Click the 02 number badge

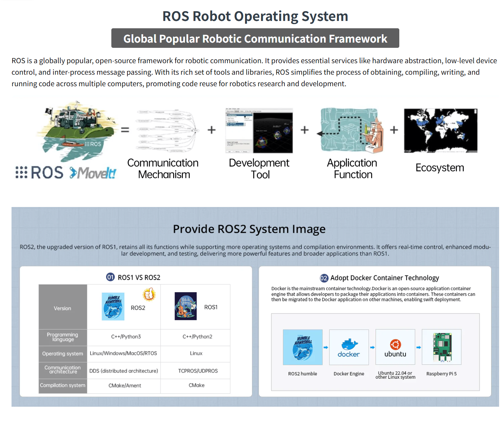pos(324,278)
